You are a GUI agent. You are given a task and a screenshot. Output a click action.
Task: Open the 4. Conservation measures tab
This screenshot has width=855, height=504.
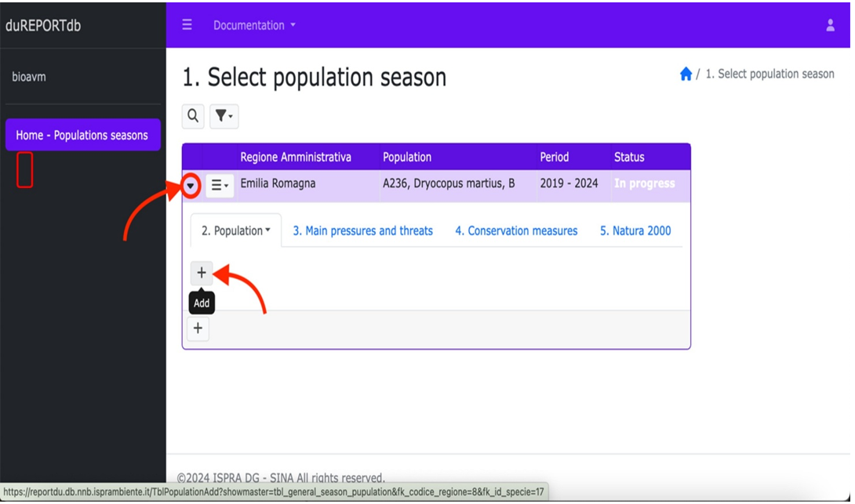point(516,230)
